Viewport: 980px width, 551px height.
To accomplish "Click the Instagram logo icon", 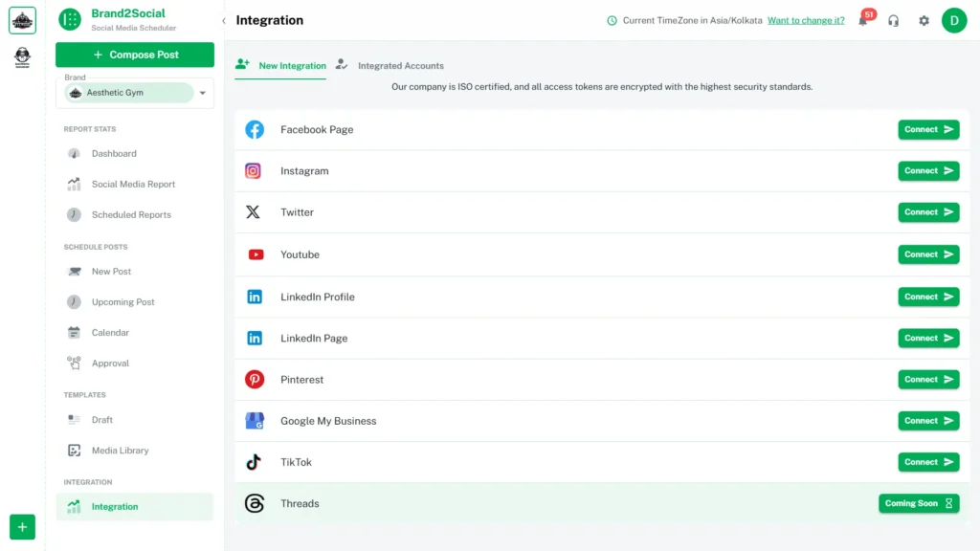I will [253, 170].
